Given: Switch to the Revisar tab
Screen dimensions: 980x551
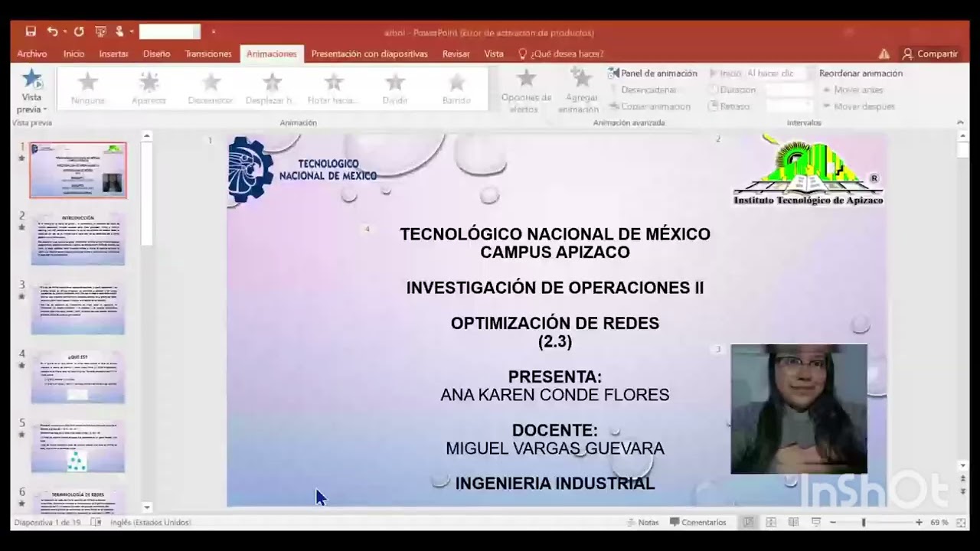Looking at the screenshot, I should 456,54.
